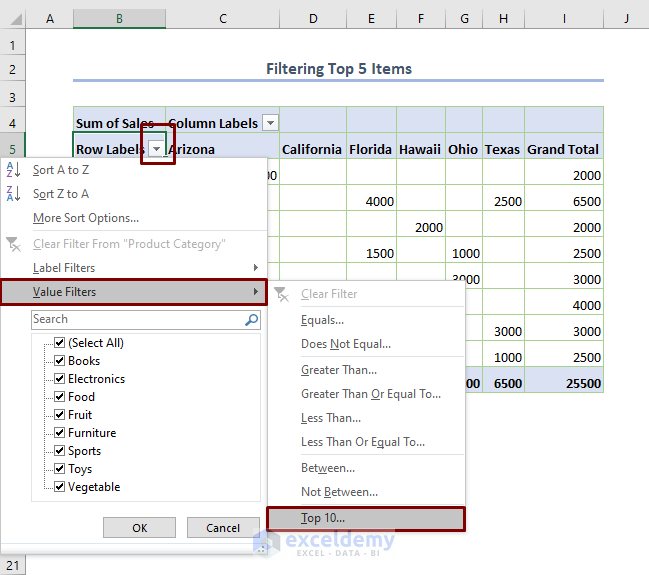Click the Hawaii column header cell
649x575 pixels.
[421, 146]
